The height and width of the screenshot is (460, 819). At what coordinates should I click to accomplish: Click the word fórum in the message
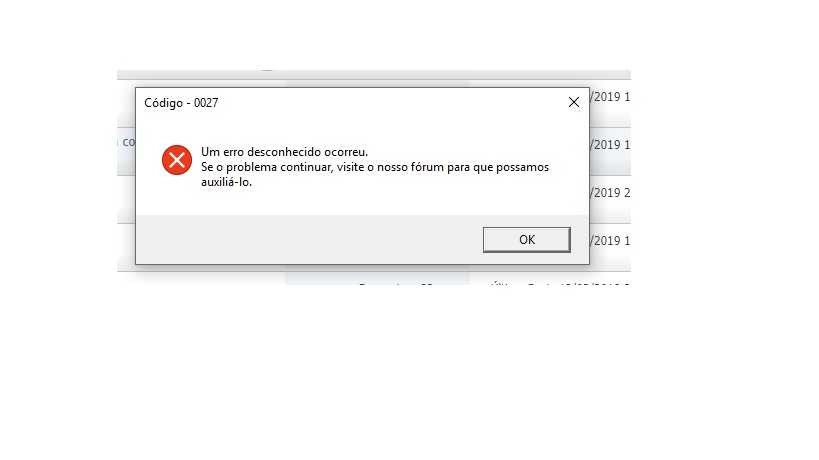(427, 167)
